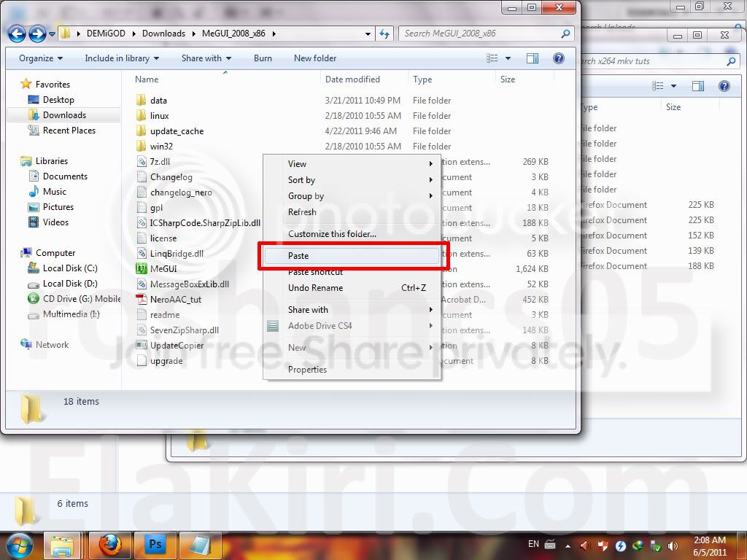747x560 pixels.
Task: Click Downloads in address breadcrumb
Action: pos(163,34)
